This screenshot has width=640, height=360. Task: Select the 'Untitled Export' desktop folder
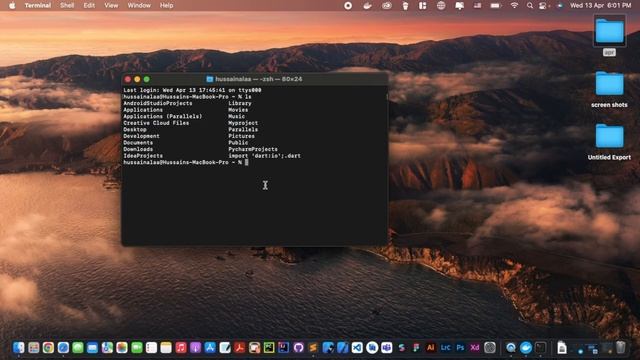click(x=609, y=142)
